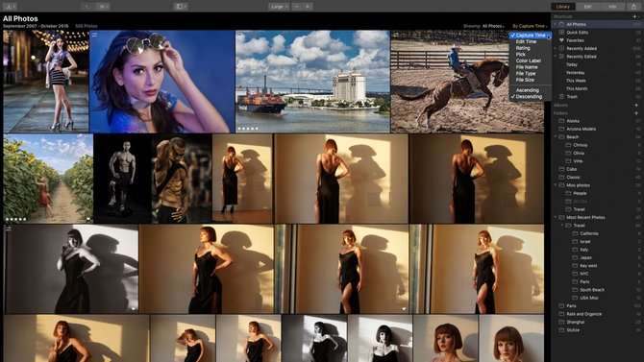644x362 pixels.
Task: Add a new album with the plus icon
Action: coord(636,105)
